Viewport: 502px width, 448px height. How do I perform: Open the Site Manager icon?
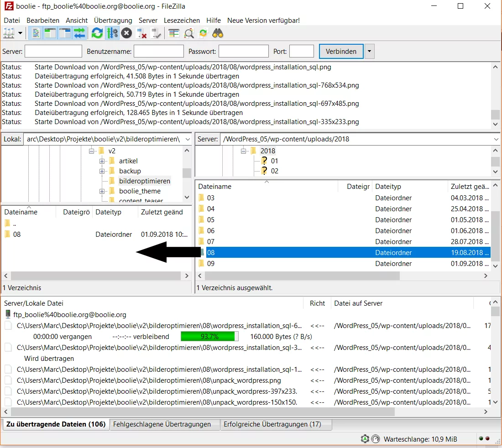click(x=9, y=33)
